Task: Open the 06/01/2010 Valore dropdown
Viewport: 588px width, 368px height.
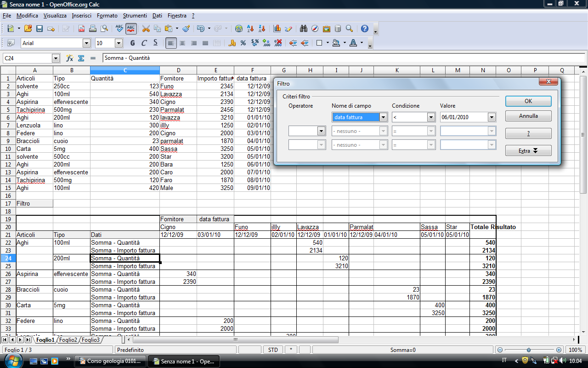Action: point(492,117)
